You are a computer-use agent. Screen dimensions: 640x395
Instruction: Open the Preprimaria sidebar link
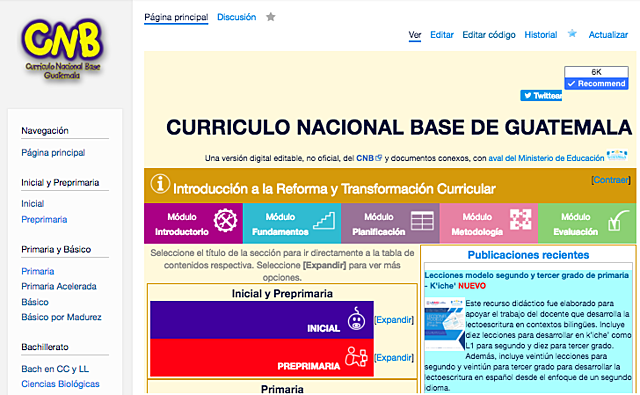tap(44, 220)
